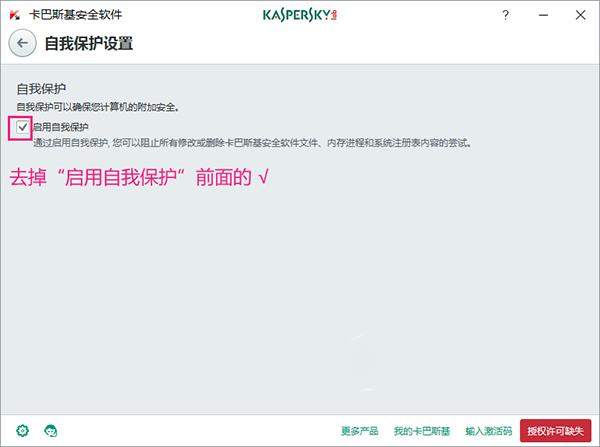Uncheck the 启用自我保护 checkbox
This screenshot has height=447, width=600.
pos(22,127)
